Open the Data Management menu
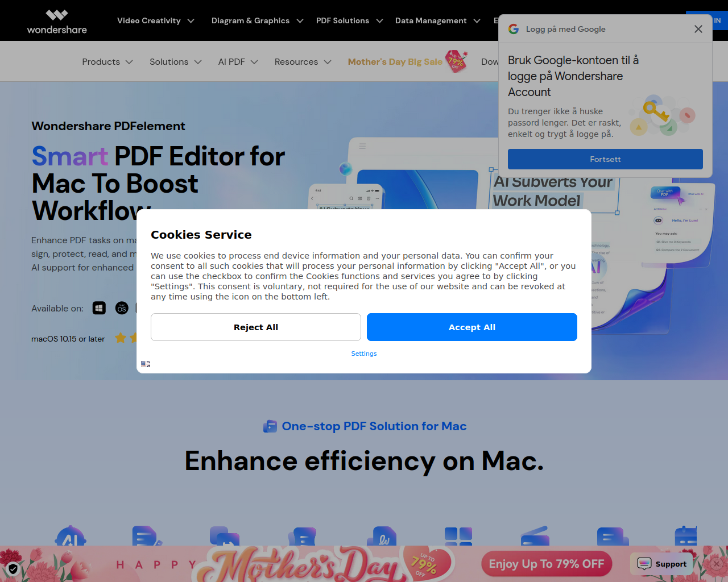The image size is (728, 582). 431,20
